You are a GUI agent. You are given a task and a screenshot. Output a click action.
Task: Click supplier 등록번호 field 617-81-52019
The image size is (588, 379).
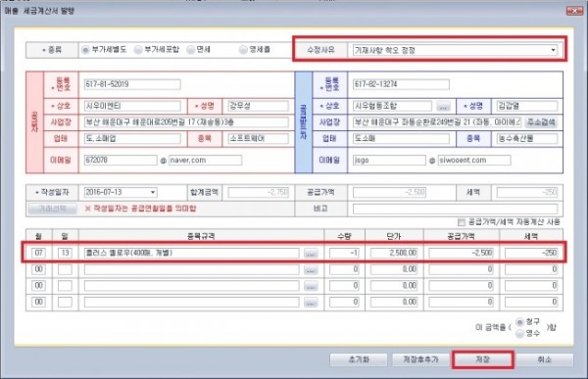click(132, 84)
